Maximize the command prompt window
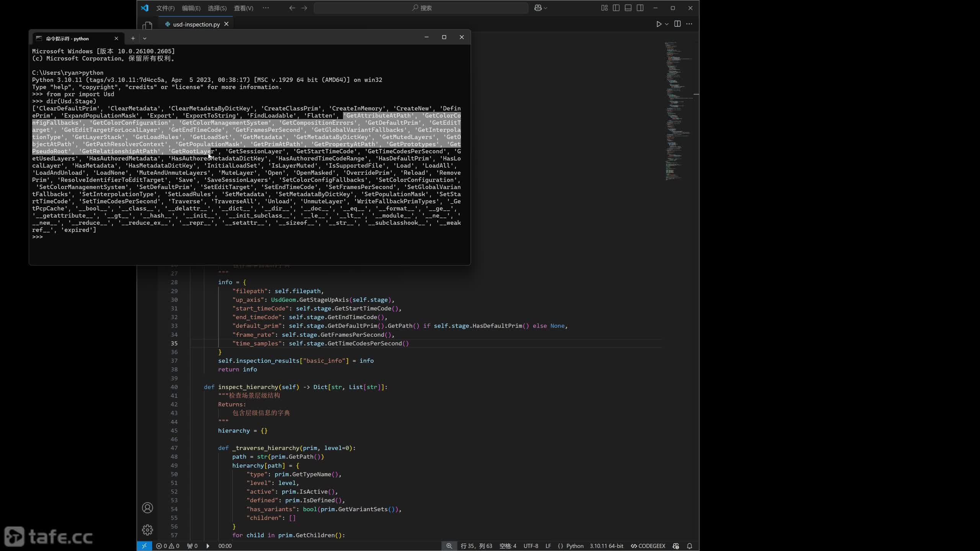Image resolution: width=980 pixels, height=551 pixels. [444, 37]
